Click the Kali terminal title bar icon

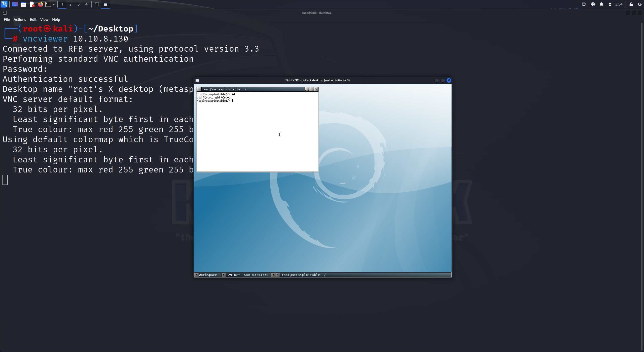tap(5, 13)
